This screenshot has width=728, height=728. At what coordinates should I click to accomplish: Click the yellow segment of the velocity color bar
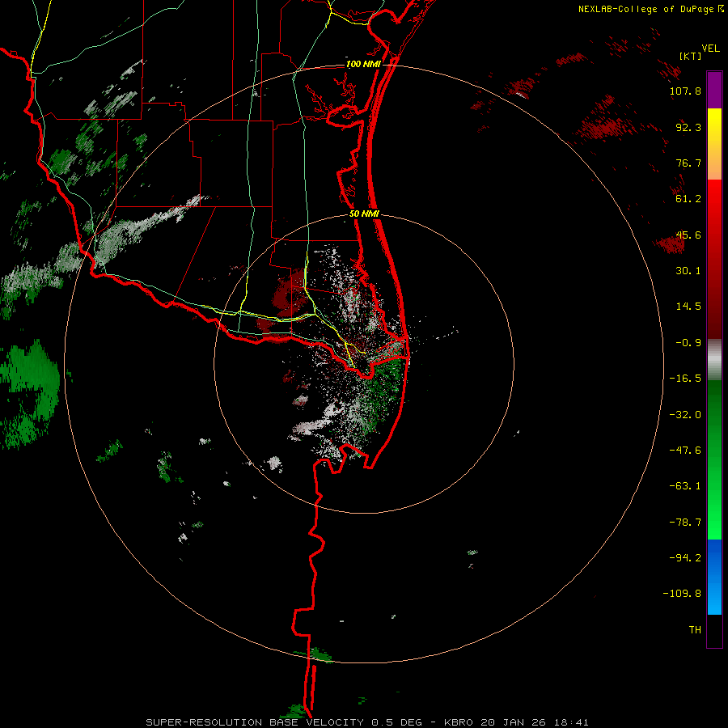(714, 144)
